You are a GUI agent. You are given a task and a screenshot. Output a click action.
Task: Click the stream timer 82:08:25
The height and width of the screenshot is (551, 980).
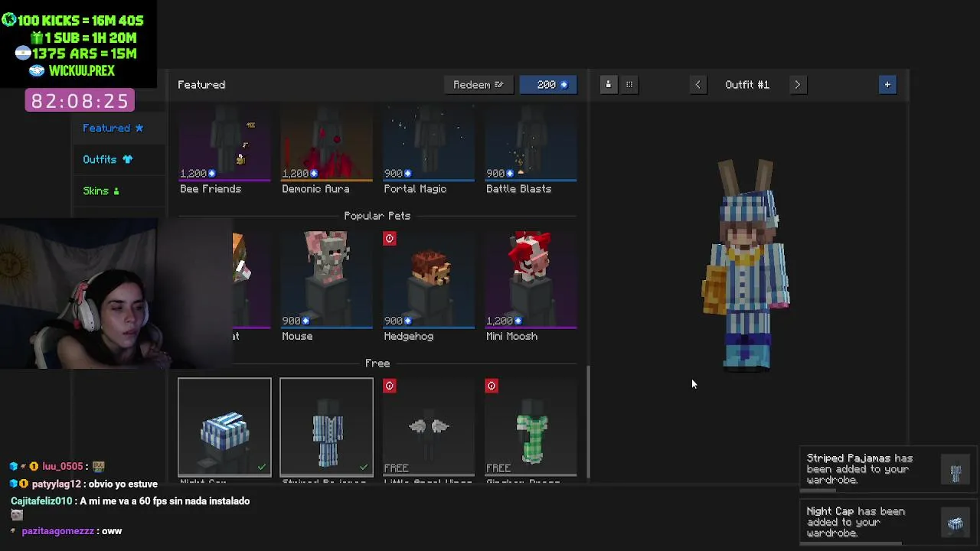(80, 100)
